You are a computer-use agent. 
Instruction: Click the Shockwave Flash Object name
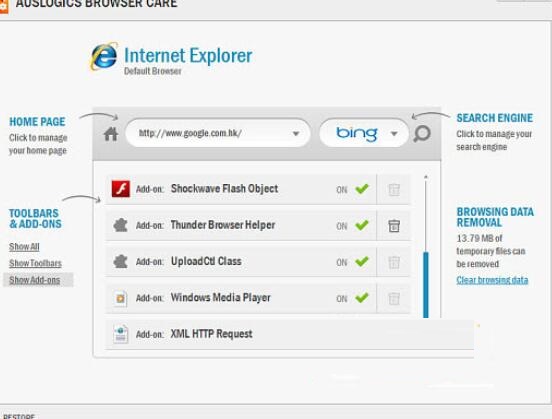tap(224, 189)
